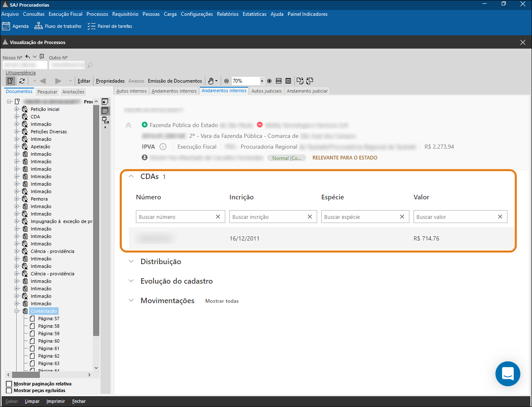Click the 16/12/2011 inscription date cell

[x=244, y=238]
